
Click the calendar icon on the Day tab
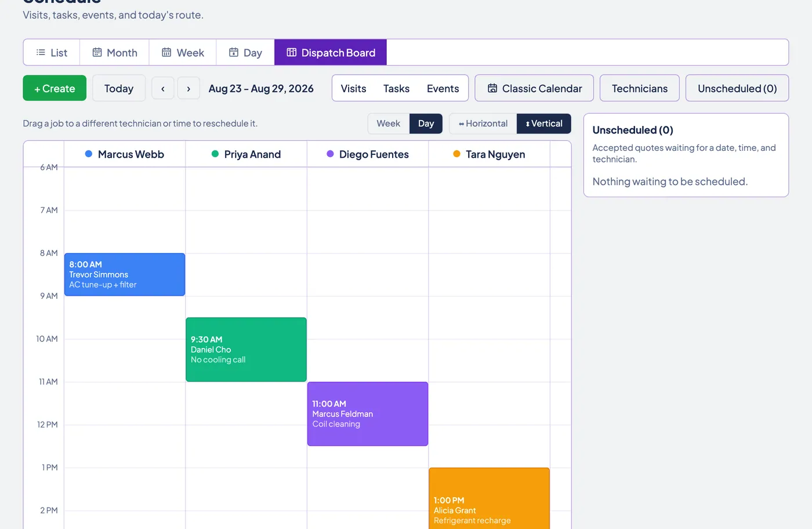coord(234,53)
